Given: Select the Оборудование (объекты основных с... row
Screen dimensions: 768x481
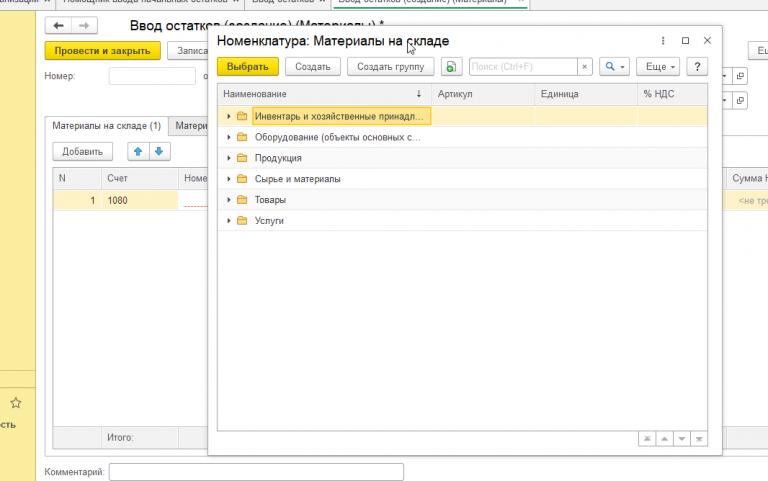Looking at the screenshot, I should 462,137.
